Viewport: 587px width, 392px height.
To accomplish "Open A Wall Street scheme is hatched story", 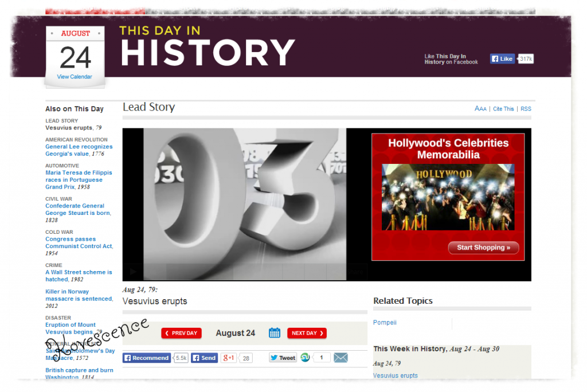I will click(79, 276).
